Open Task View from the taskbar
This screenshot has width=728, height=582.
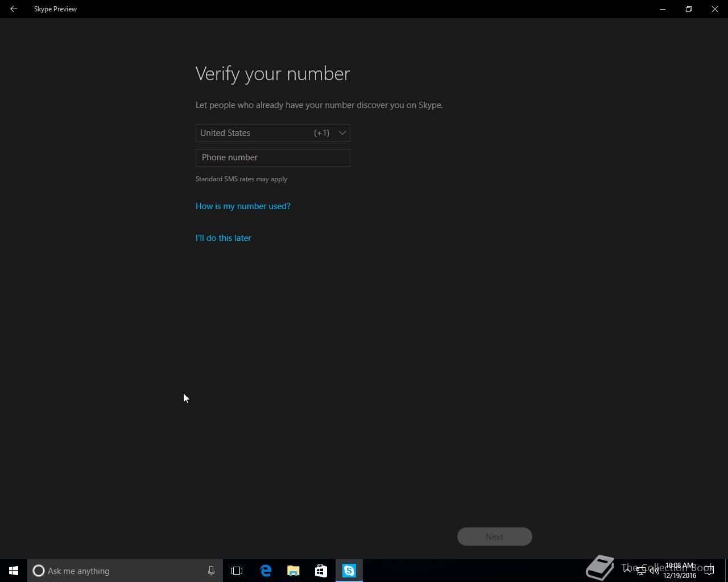pyautogui.click(x=237, y=571)
